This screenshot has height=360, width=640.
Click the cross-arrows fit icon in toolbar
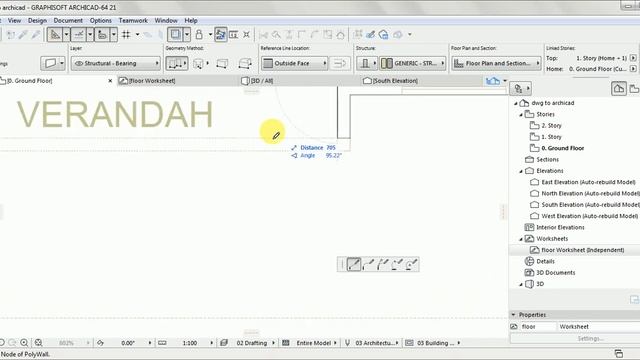coord(247,35)
